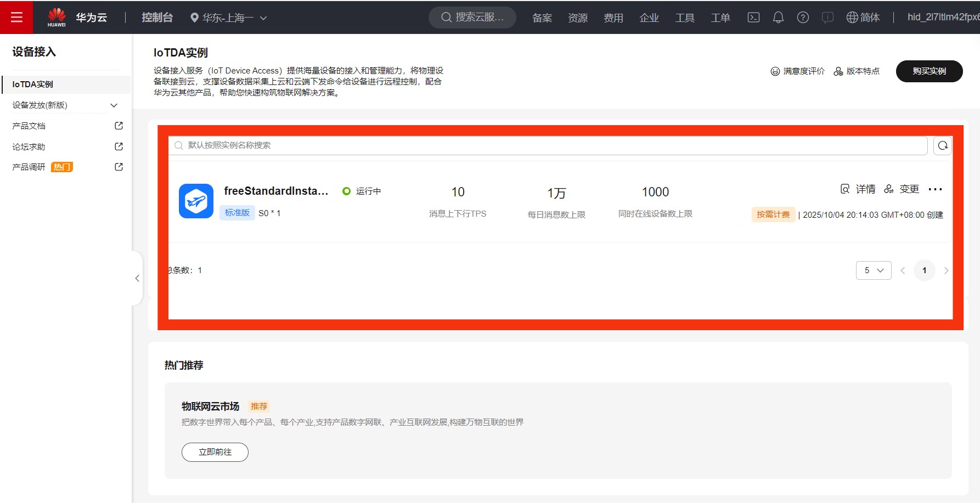Open the 企业 menu
Image resolution: width=980 pixels, height=503 pixels.
649,18
